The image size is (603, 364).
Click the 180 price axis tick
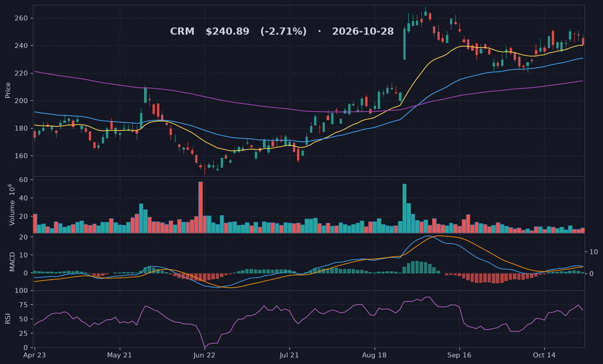coord(22,129)
